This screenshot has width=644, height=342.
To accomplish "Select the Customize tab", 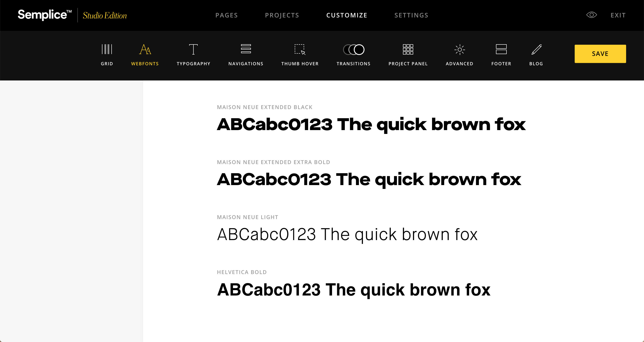I will pos(347,15).
